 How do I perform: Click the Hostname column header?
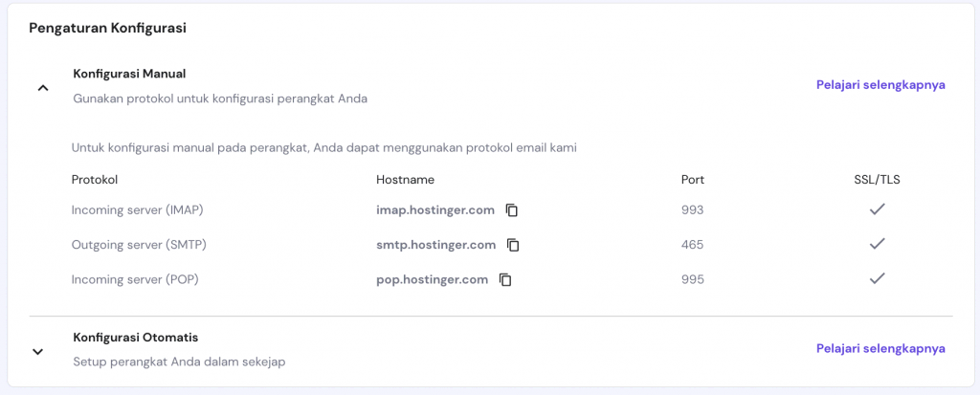[x=406, y=179]
